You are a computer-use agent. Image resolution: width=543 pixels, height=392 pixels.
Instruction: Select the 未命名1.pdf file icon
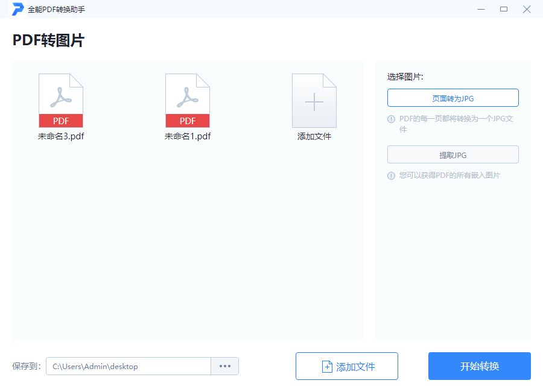[x=188, y=101]
